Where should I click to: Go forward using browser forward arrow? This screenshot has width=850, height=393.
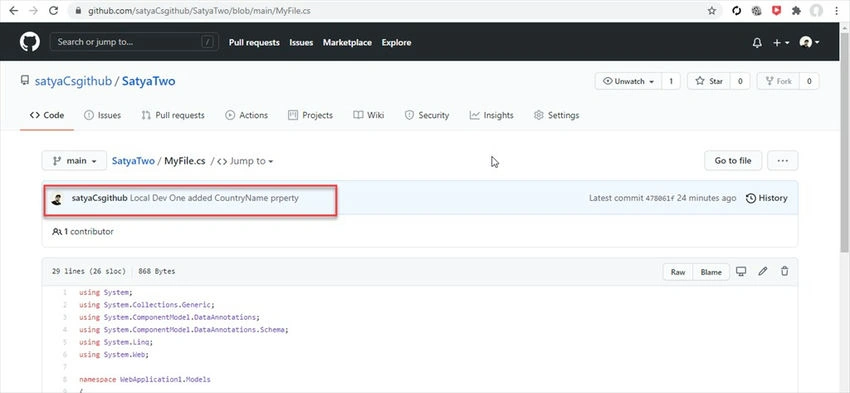pos(33,11)
